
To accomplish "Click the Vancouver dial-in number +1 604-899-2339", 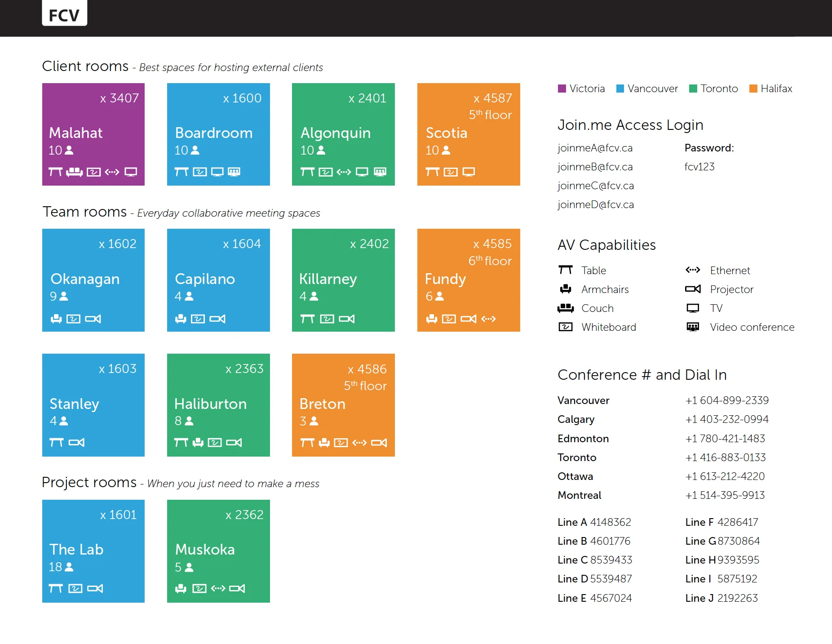I will 727,400.
